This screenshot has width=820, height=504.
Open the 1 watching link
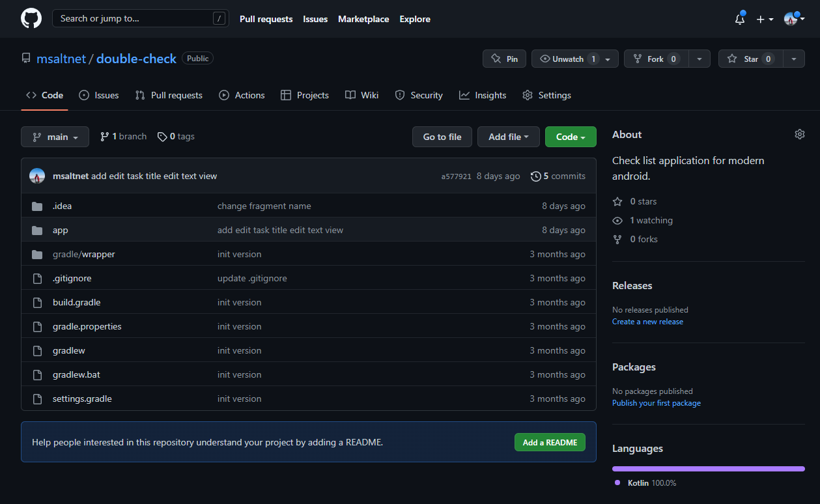pos(643,221)
